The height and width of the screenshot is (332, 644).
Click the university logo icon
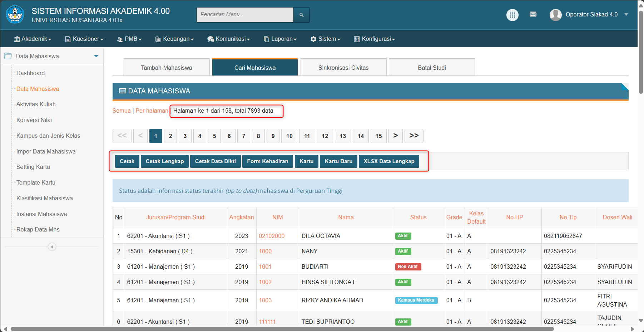click(x=15, y=15)
